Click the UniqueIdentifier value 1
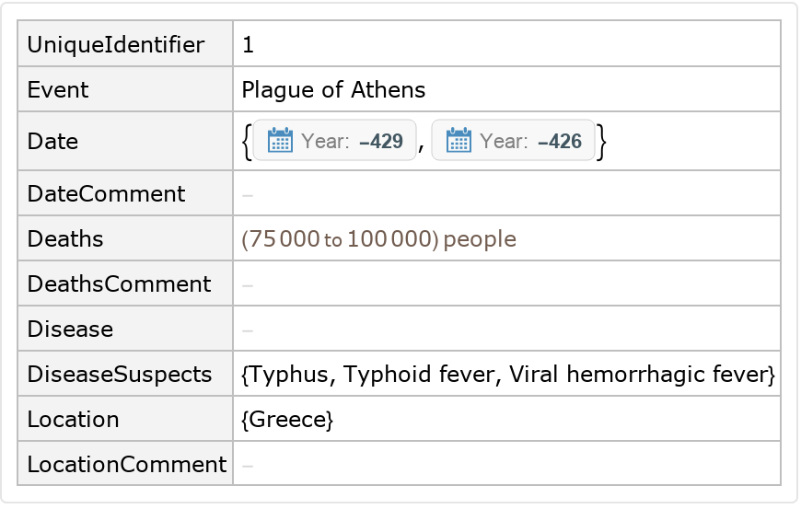Image resolution: width=801 pixels, height=532 pixels. [247, 44]
